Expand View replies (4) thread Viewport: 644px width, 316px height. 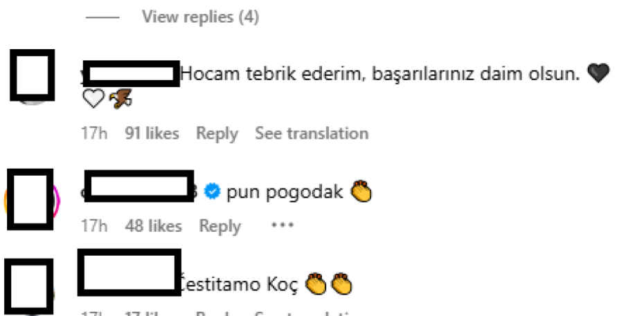pos(200,17)
